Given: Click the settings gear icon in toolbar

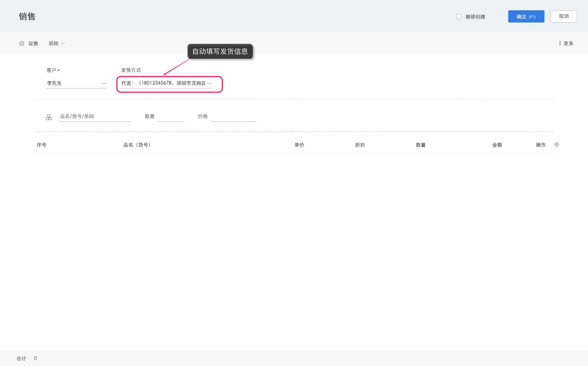Looking at the screenshot, I should 22,43.
